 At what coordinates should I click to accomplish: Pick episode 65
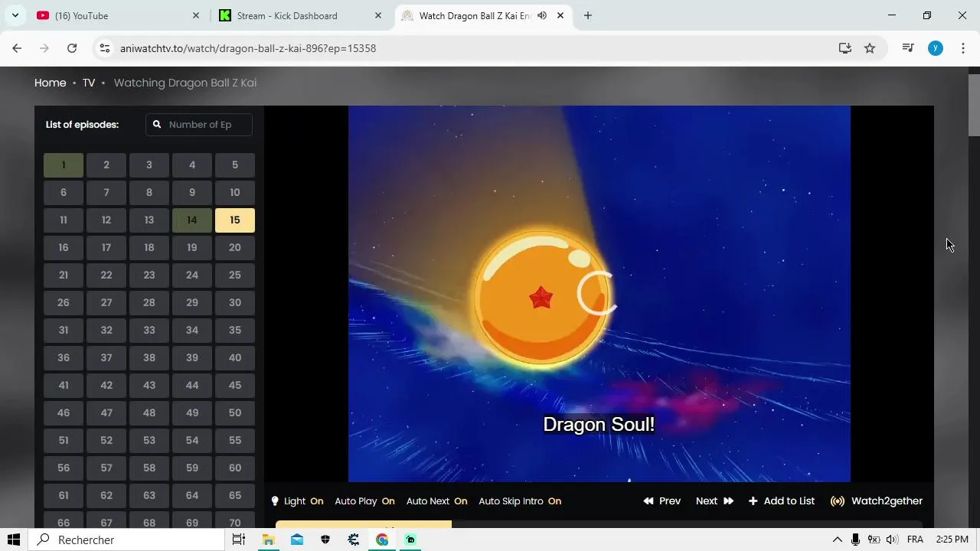point(235,495)
